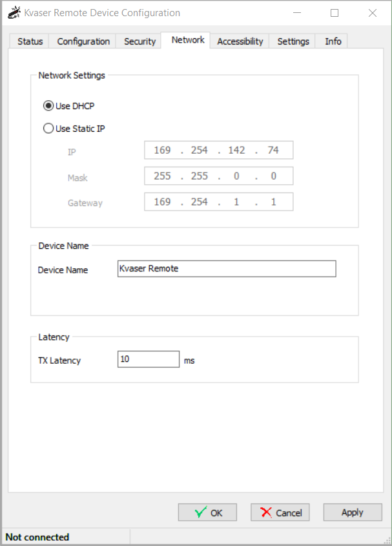Cancel the configuration dialog

point(280,512)
